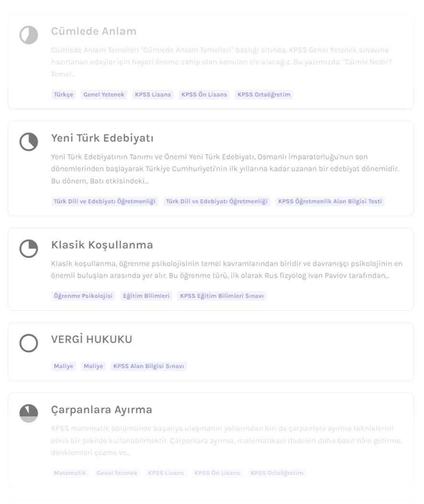Click the quarter-filled pie icon on the first card
This screenshot has width=424, height=504.
tap(28, 35)
